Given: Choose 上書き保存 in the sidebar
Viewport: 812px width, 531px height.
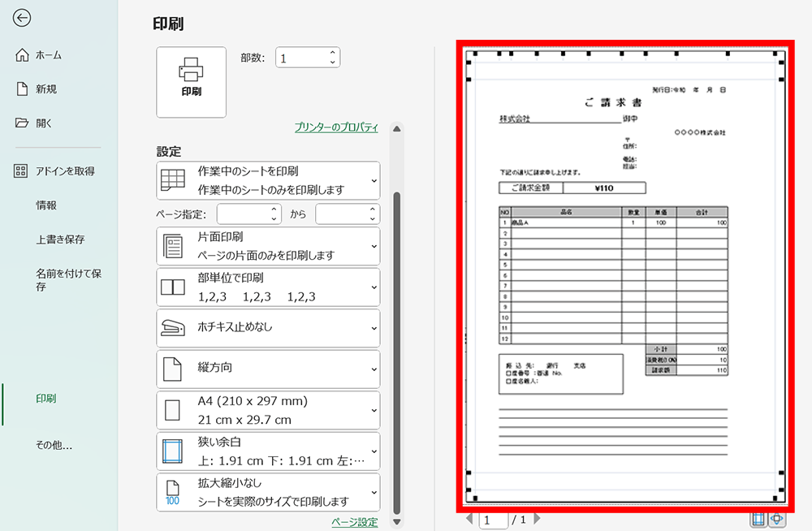Looking at the screenshot, I should pos(60,240).
